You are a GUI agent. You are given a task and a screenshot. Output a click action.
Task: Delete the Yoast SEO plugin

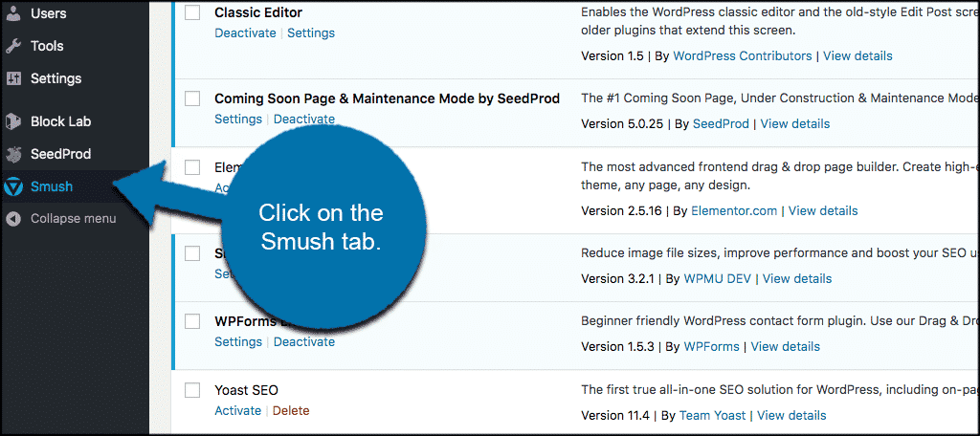point(291,410)
